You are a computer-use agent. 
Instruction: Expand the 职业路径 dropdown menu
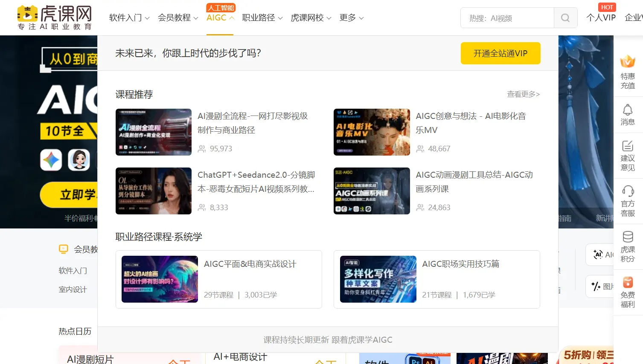[x=262, y=18]
